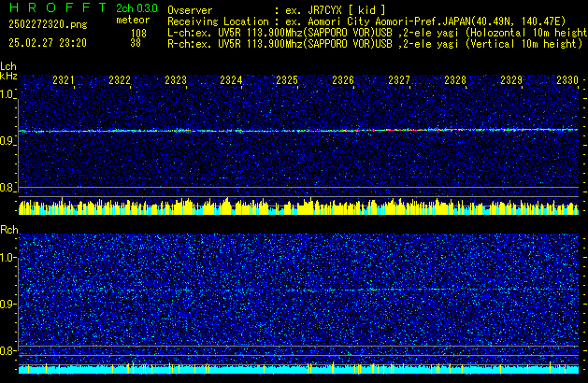The width and height of the screenshot is (588, 383).
Task: Click the Lch 0.8 frequency axis label
Action: 7,188
